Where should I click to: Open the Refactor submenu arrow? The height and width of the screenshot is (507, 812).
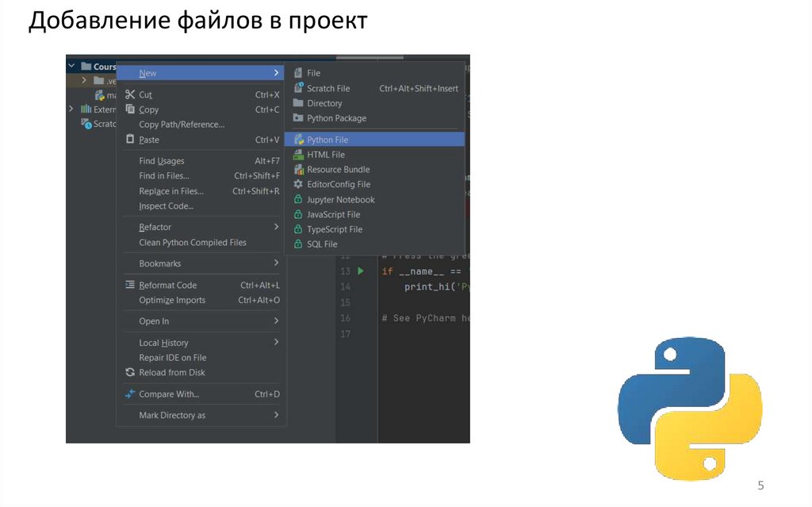point(276,227)
